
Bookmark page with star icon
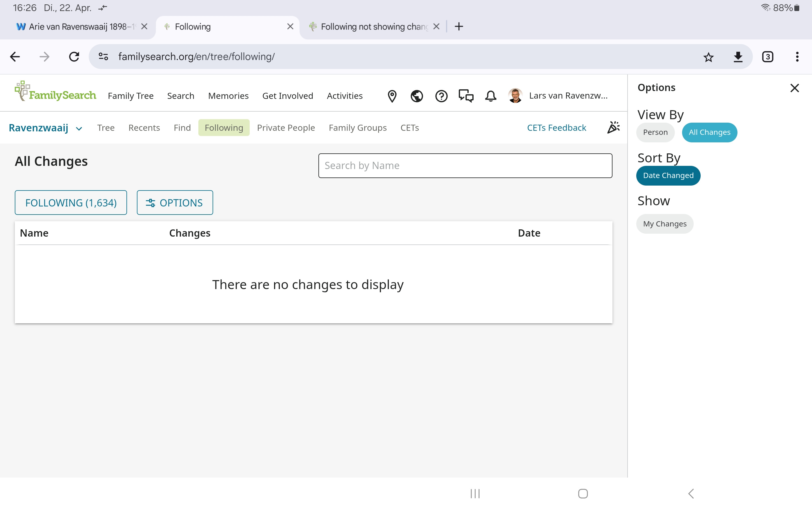click(x=708, y=57)
